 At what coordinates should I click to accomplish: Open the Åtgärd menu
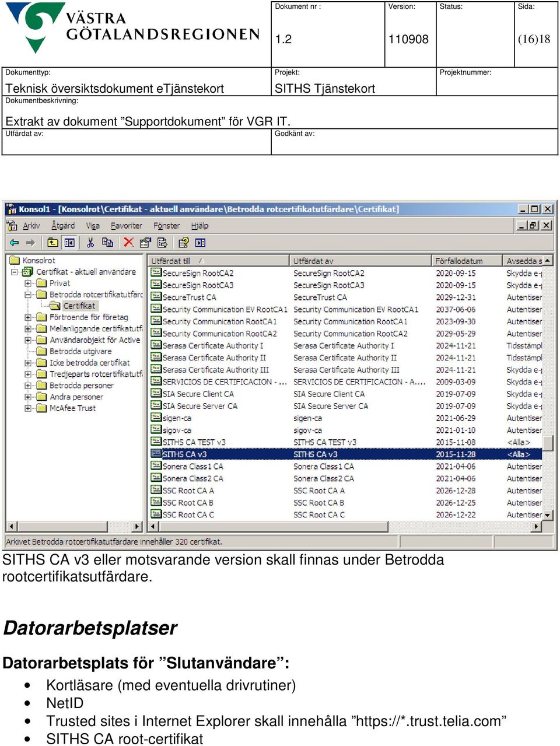[x=63, y=226]
